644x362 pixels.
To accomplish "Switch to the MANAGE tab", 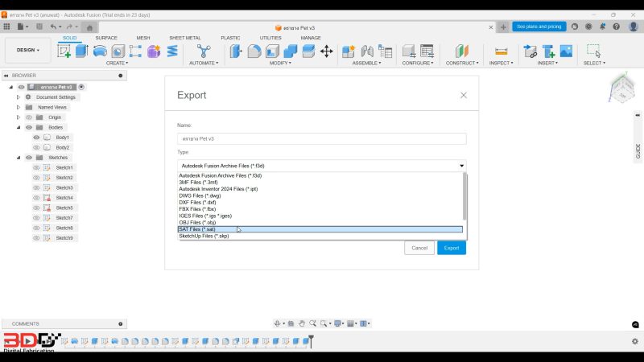I will click(x=311, y=38).
